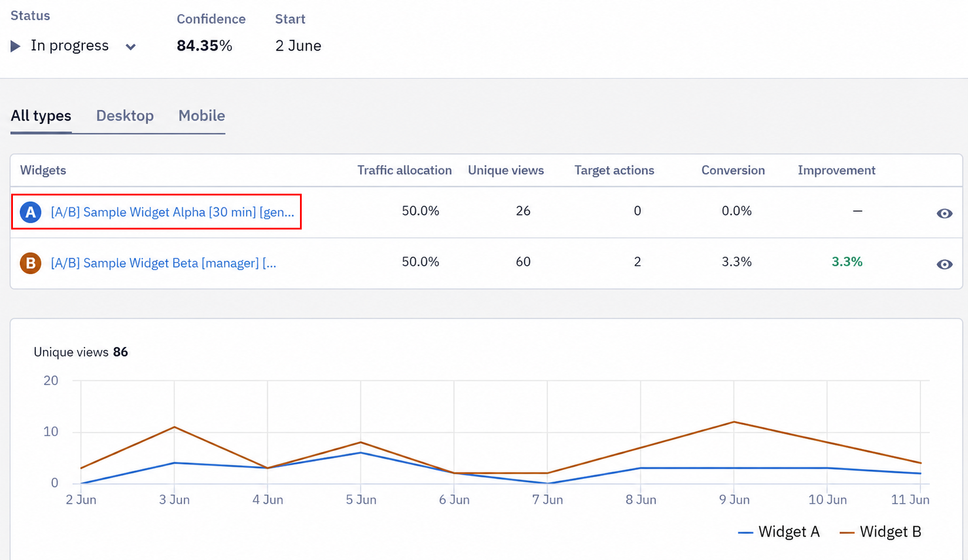This screenshot has height=560, width=968.
Task: Click the green 3.3% improvement value
Action: [x=847, y=262]
